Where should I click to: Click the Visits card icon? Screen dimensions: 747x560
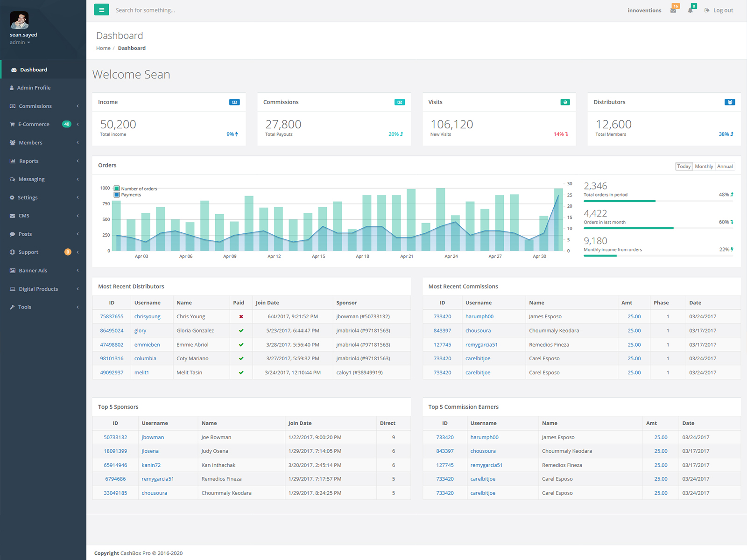coord(565,102)
